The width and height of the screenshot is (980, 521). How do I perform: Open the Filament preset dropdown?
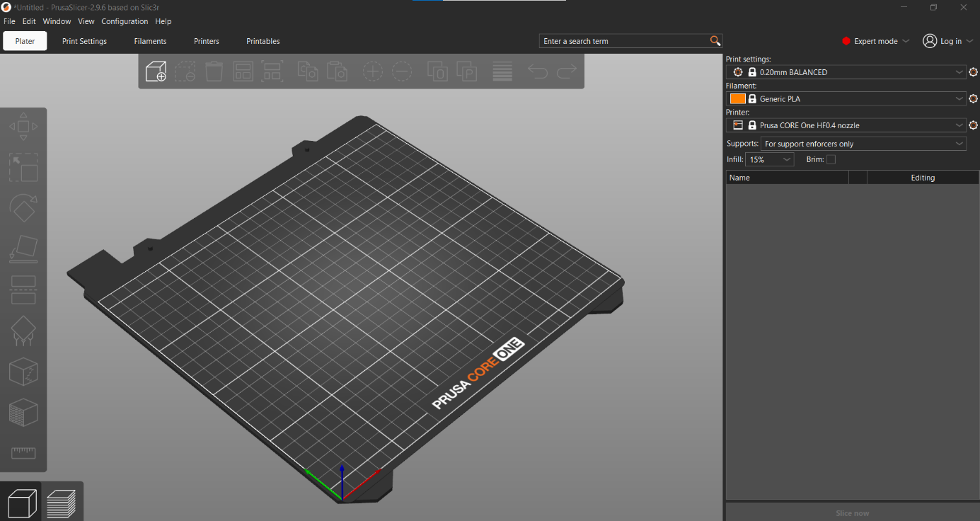coord(846,99)
